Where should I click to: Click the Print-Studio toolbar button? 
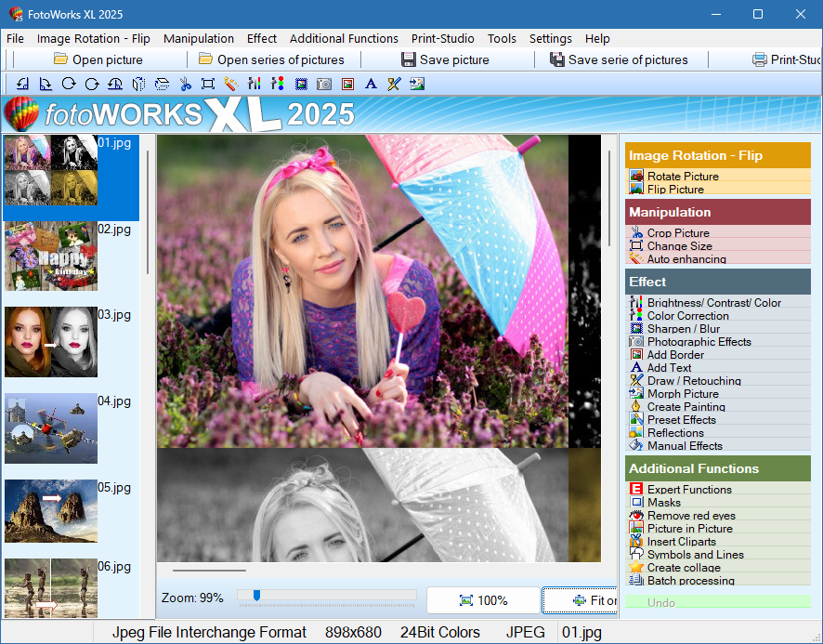pos(786,59)
